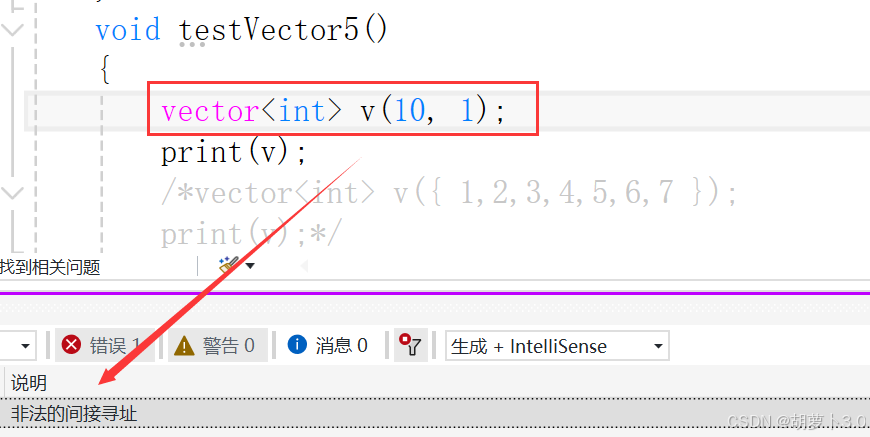Click the code cleanup broom icon
Image resolution: width=870 pixels, height=437 pixels.
(x=228, y=265)
